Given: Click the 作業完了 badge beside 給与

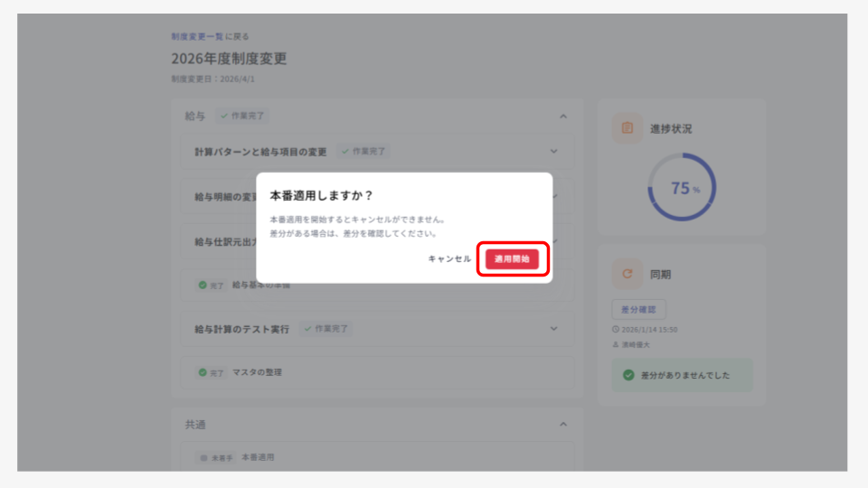Looking at the screenshot, I should tap(242, 117).
